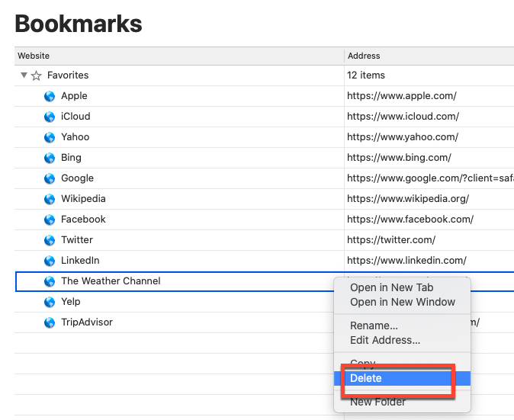The height and width of the screenshot is (420, 514).
Task: Collapse the Favorites folder disclosure triangle
Action: click(24, 75)
